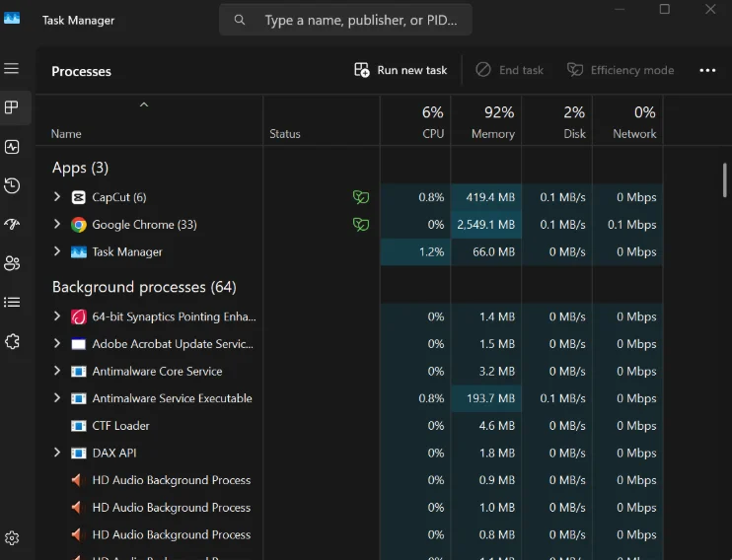Expand the Task Manager process row

pyautogui.click(x=57, y=251)
